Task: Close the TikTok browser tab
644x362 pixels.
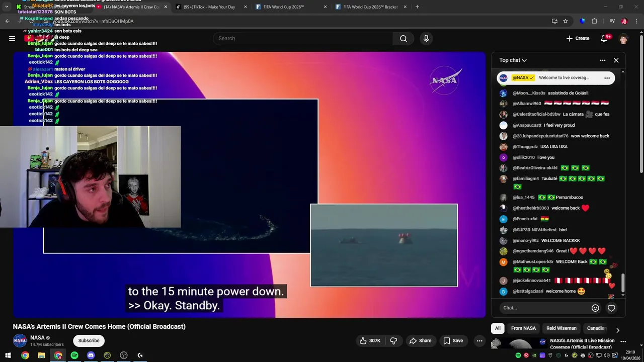Action: 246,7
